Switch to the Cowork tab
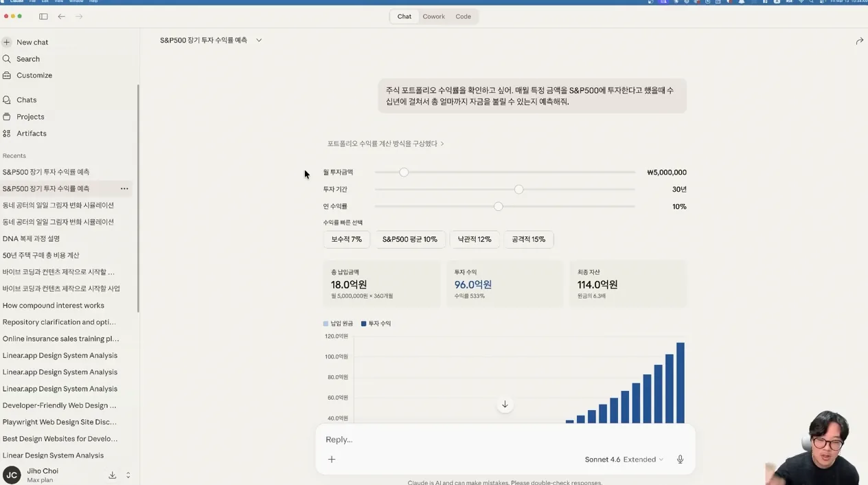Screen dimensions: 868x485 pyautogui.click(x=433, y=16)
